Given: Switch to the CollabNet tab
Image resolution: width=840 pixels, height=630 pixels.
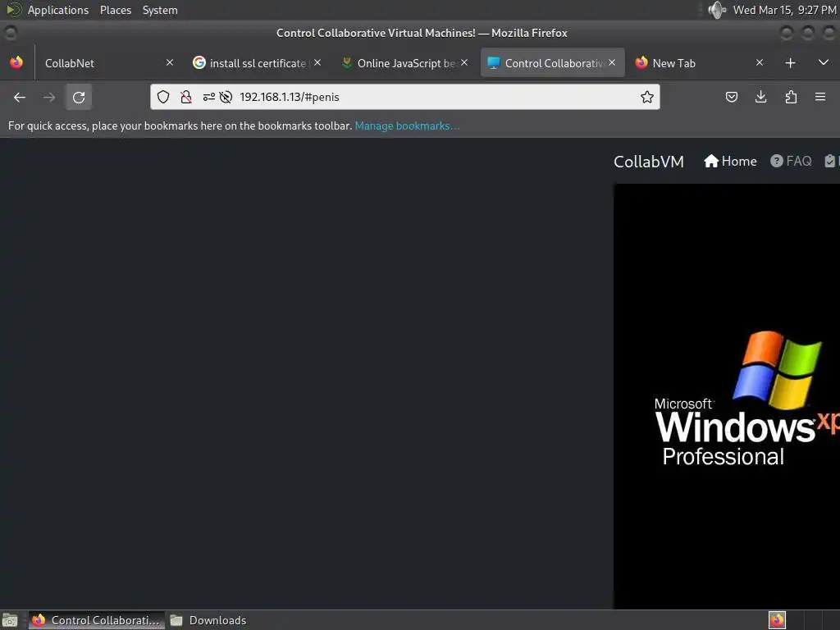Looking at the screenshot, I should (x=107, y=63).
